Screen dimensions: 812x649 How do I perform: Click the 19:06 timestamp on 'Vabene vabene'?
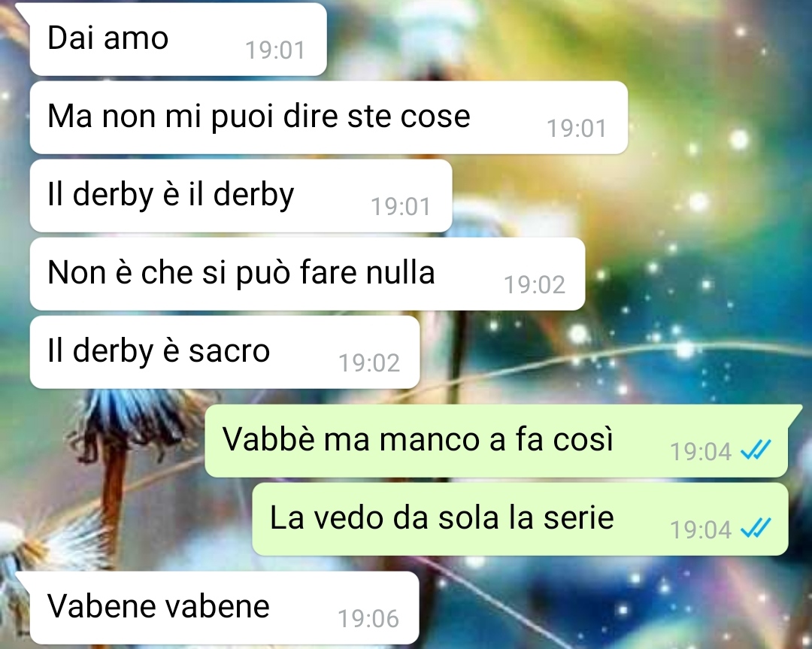(x=368, y=618)
